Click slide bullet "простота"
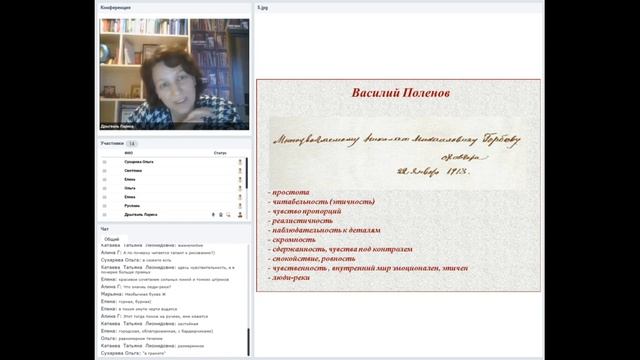640x360 pixels. (x=289, y=192)
